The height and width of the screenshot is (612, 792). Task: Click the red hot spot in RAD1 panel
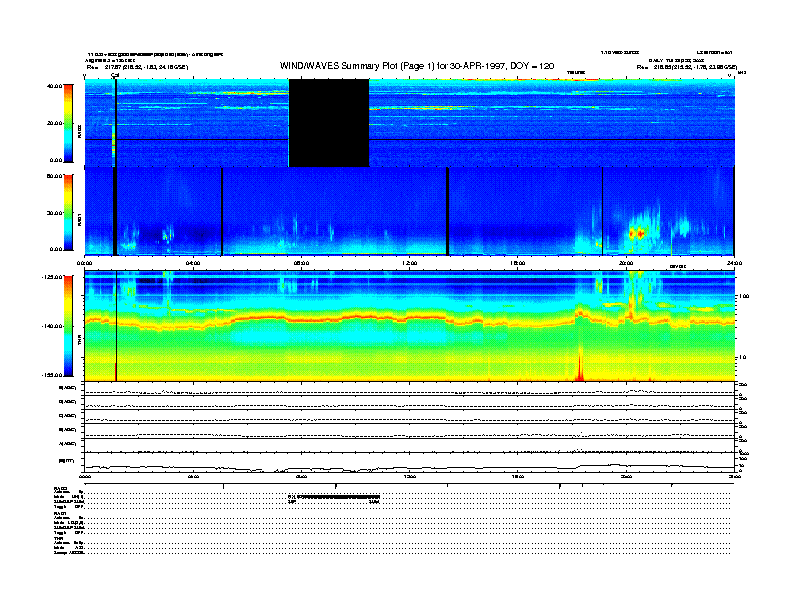coord(637,232)
